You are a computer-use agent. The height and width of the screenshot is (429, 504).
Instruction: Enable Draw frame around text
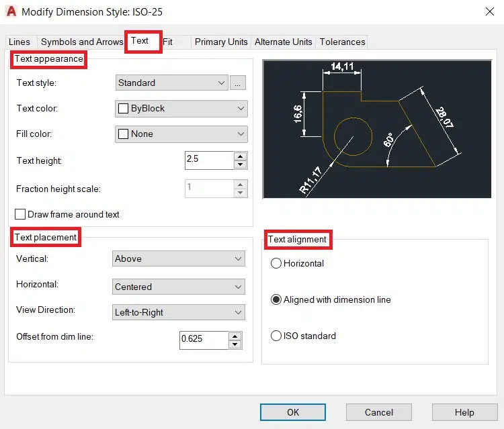(20, 215)
